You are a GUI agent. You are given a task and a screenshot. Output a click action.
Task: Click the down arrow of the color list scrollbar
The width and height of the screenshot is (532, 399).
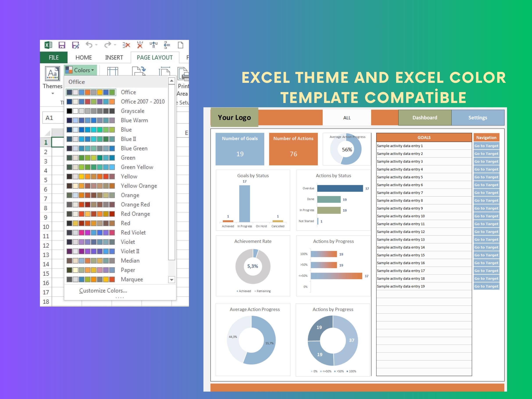[x=171, y=280]
